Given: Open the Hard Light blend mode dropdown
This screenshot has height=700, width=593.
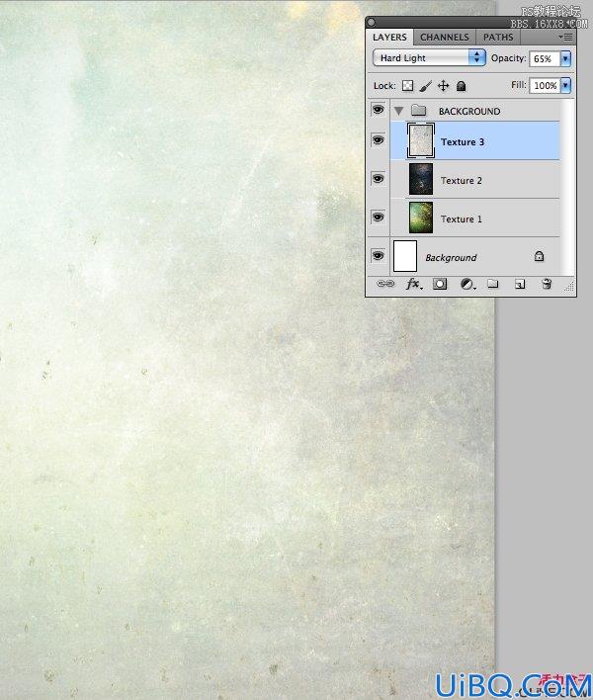Looking at the screenshot, I should [429, 57].
